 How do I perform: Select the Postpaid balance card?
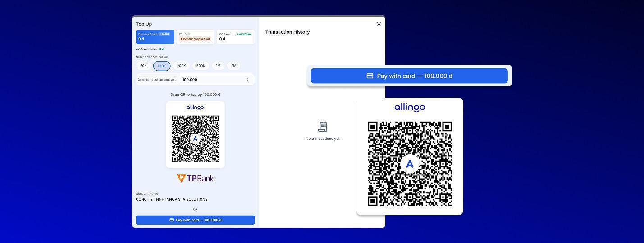pos(195,37)
